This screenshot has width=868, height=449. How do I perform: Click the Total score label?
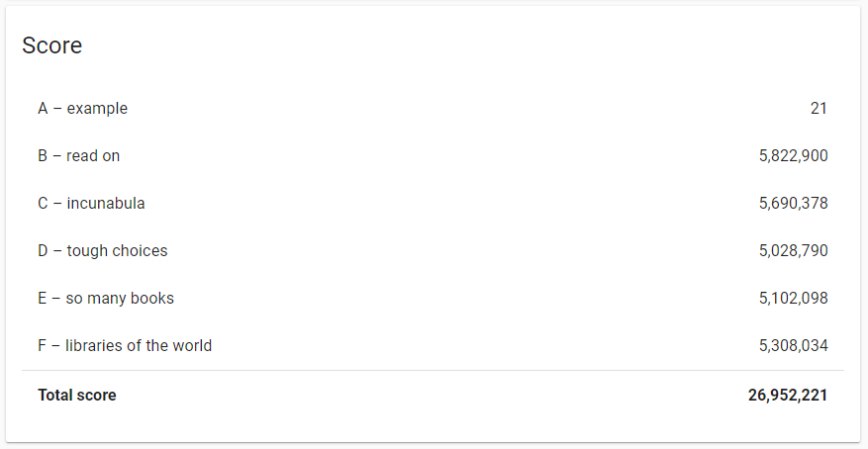click(77, 396)
